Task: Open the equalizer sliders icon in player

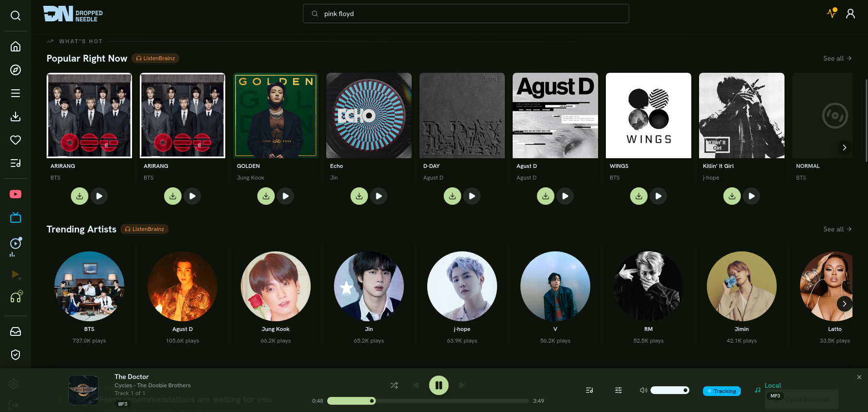Action: click(x=618, y=390)
